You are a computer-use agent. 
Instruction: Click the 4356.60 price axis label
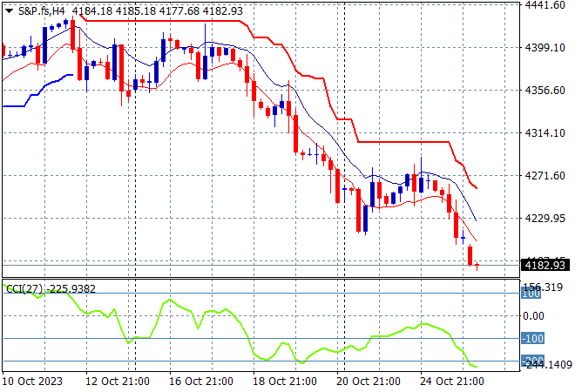coord(545,91)
